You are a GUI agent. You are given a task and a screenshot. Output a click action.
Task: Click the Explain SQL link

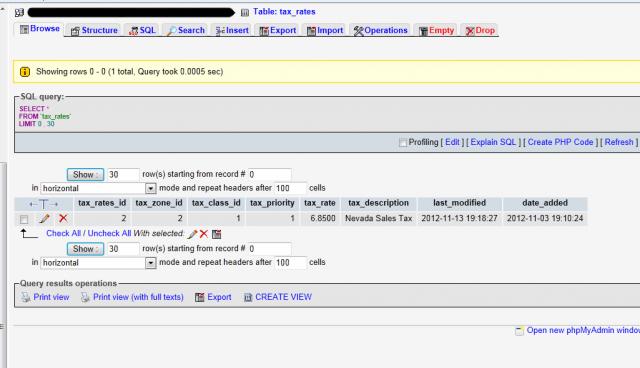click(493, 142)
